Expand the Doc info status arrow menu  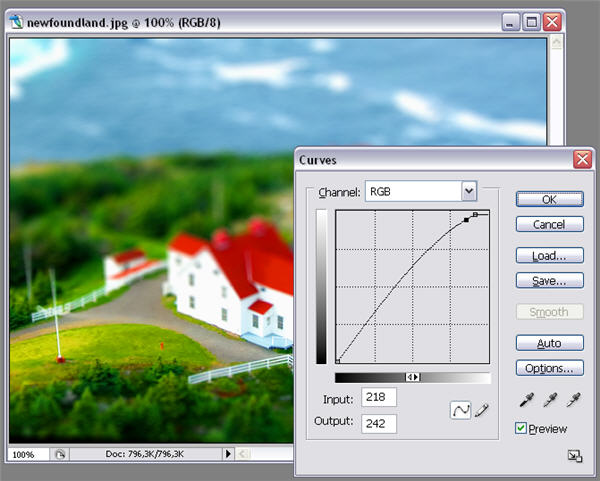coord(228,454)
